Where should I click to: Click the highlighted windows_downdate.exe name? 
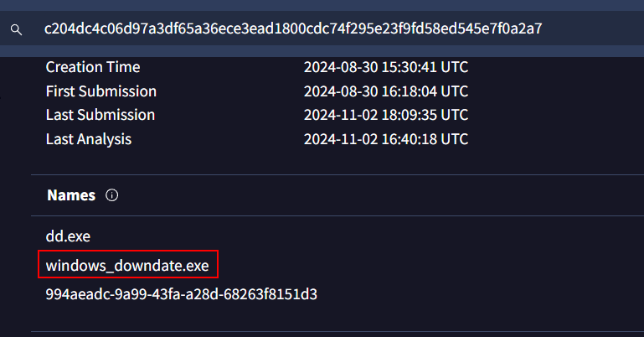[x=128, y=266]
